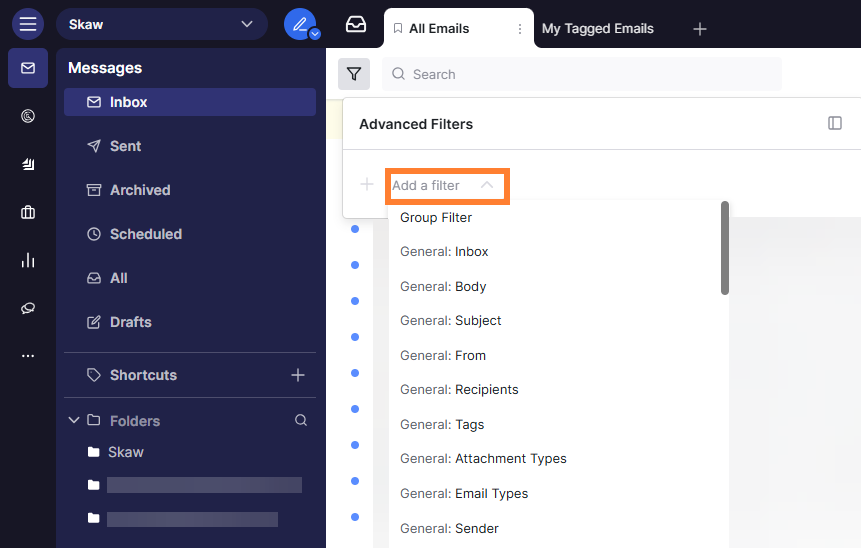This screenshot has width=861, height=548.
Task: Click the compose pencil icon
Action: (299, 24)
